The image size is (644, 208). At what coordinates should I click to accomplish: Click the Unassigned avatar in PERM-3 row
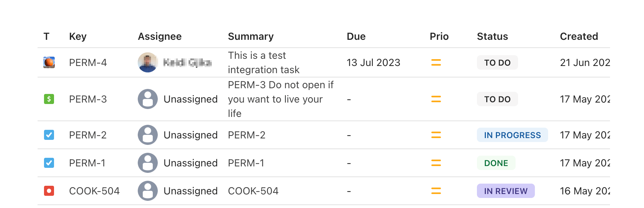point(147,99)
